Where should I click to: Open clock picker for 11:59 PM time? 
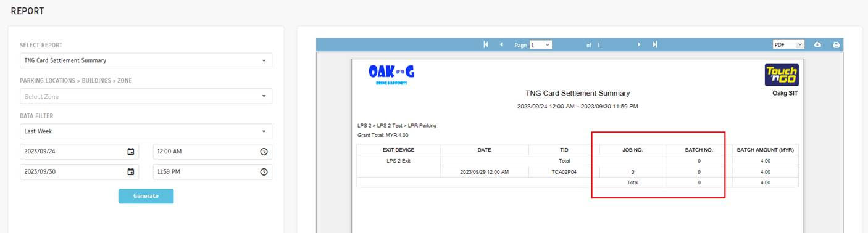click(264, 172)
